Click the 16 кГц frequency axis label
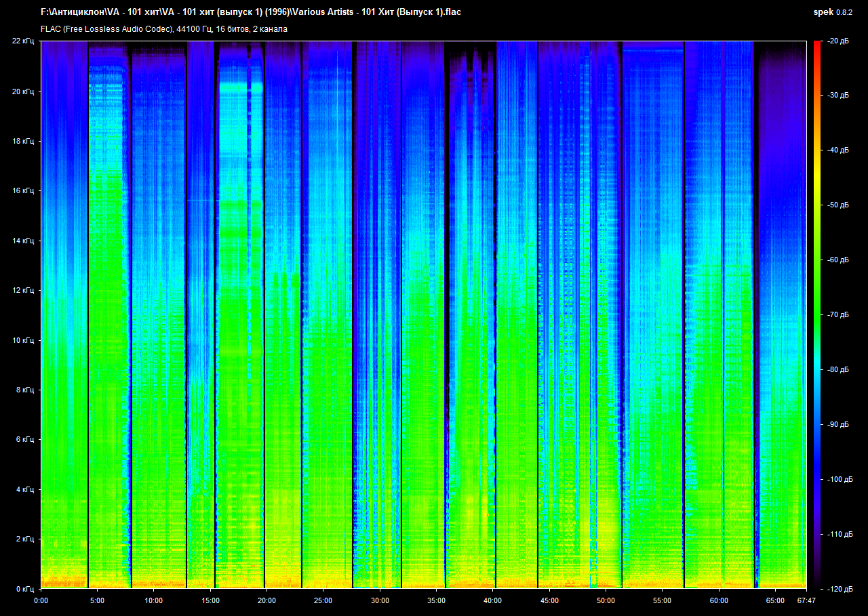 pyautogui.click(x=23, y=191)
